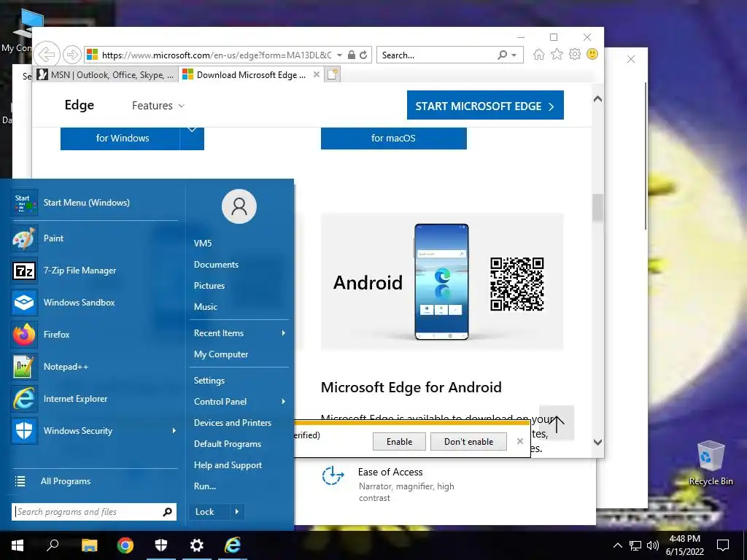Click the scroll-to-top arrow on page
This screenshot has width=747, height=560.
click(557, 423)
